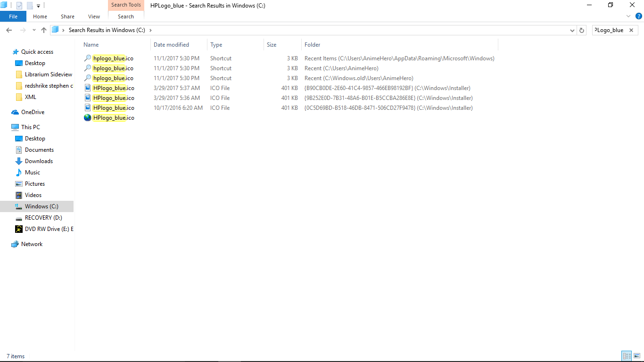Click the date 3/29/2017 5:37 AM
Image resolution: width=644 pixels, height=362 pixels.
pyautogui.click(x=177, y=88)
